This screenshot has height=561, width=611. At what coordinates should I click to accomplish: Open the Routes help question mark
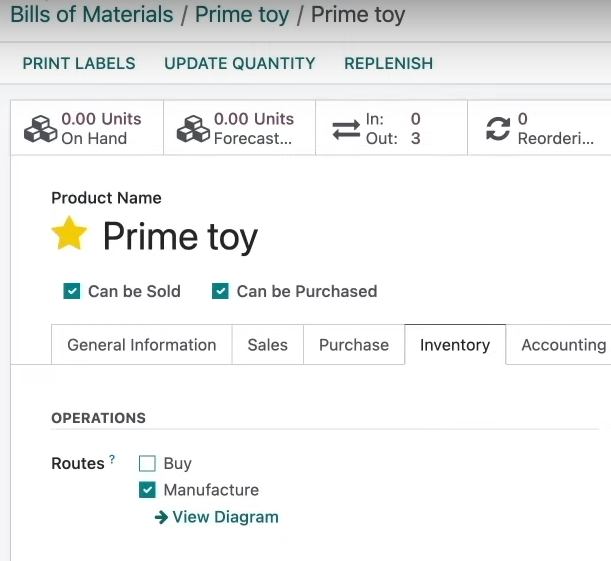point(112,459)
